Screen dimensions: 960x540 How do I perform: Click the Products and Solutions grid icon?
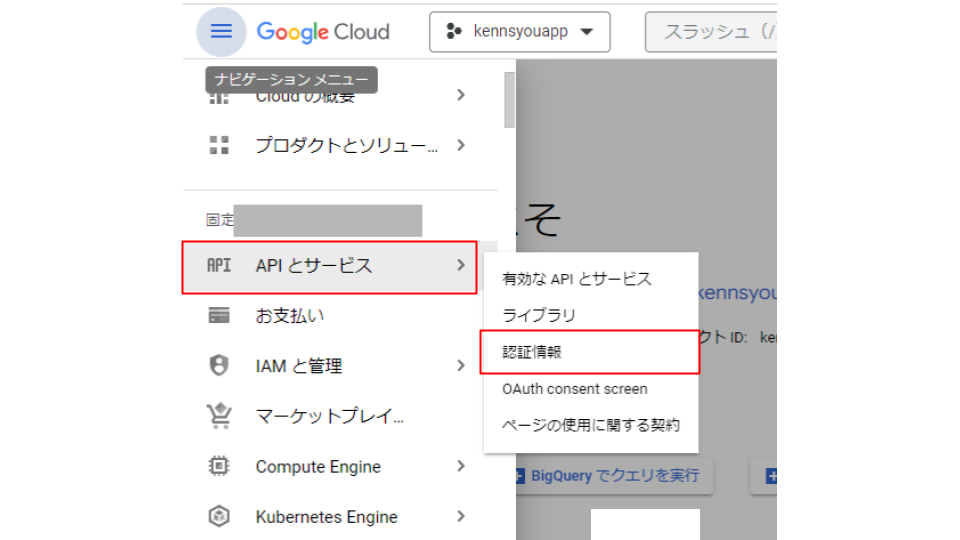point(219,145)
